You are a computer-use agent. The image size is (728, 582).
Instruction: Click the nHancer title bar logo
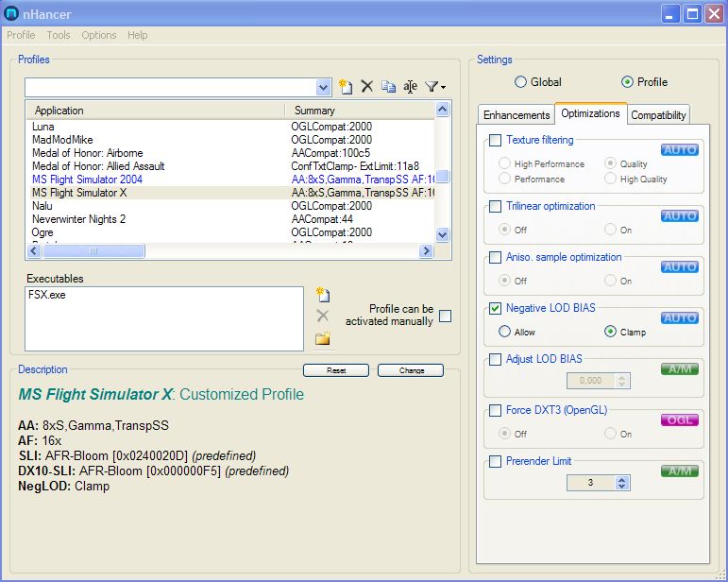click(11, 14)
